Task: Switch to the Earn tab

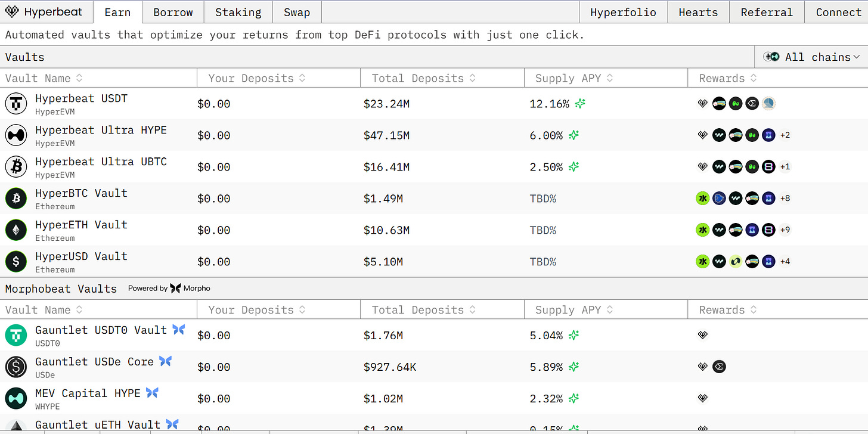Action: 117,12
